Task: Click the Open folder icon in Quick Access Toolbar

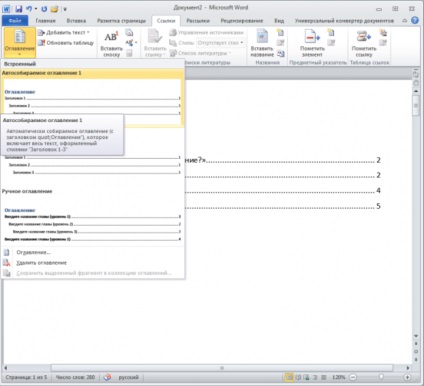Action: pos(55,9)
